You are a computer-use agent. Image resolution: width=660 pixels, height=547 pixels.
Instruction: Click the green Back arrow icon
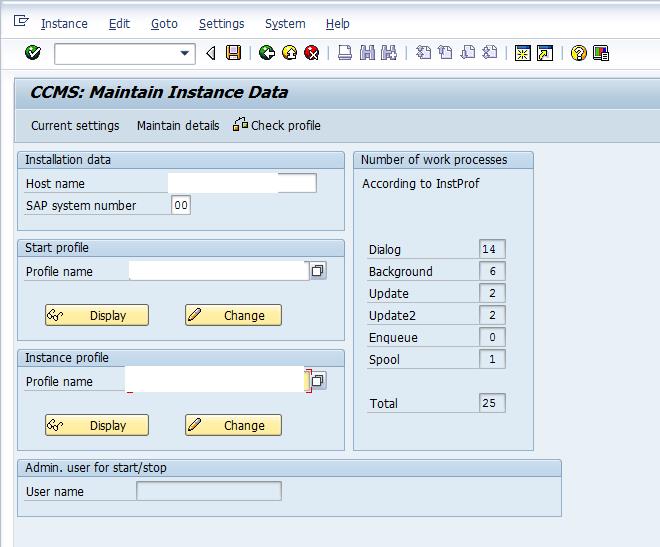tap(266, 53)
